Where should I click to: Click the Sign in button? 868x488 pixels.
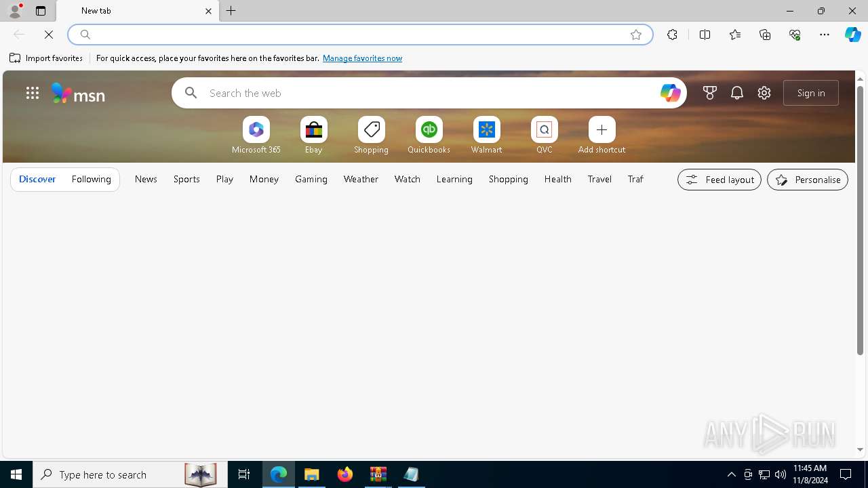click(x=811, y=93)
